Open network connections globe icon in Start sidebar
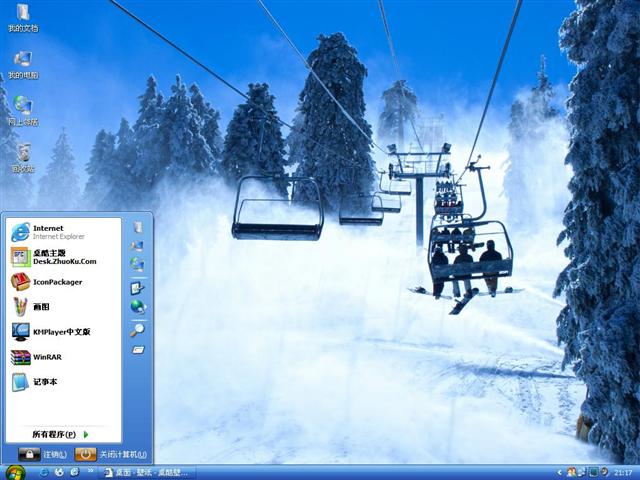 pos(138,306)
